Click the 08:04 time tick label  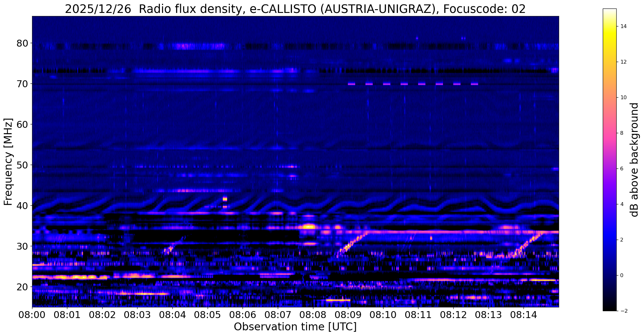pos(172,314)
